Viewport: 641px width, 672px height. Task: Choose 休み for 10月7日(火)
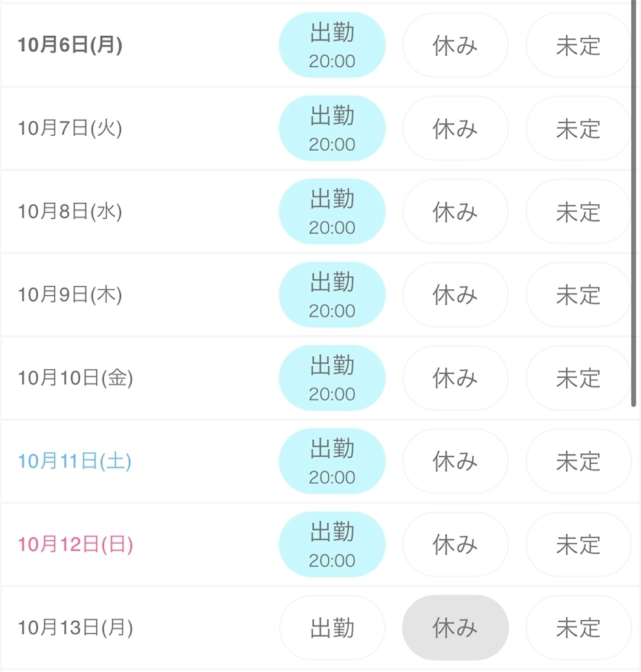point(455,129)
